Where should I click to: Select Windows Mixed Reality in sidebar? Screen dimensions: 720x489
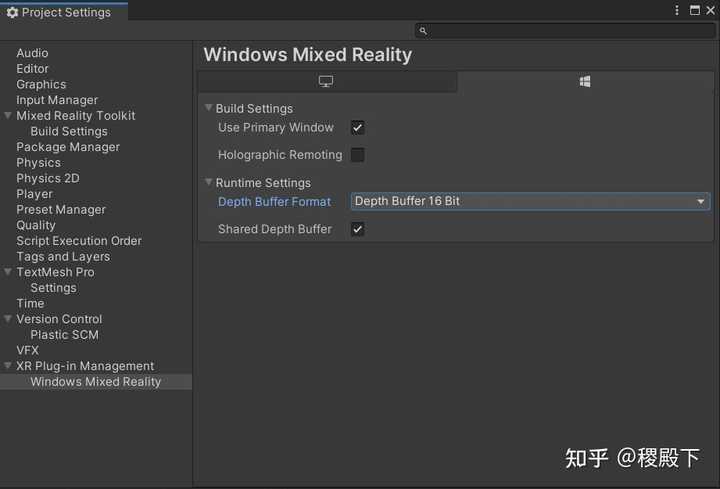(96, 382)
